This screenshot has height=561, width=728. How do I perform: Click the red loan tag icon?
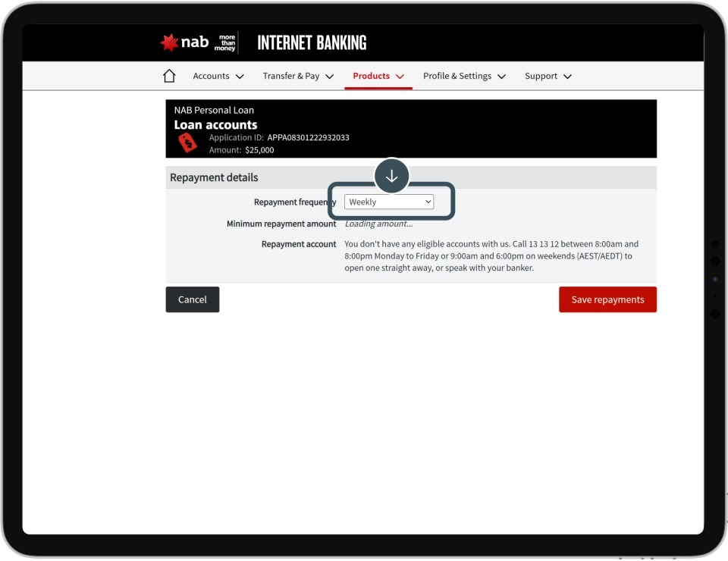point(187,143)
